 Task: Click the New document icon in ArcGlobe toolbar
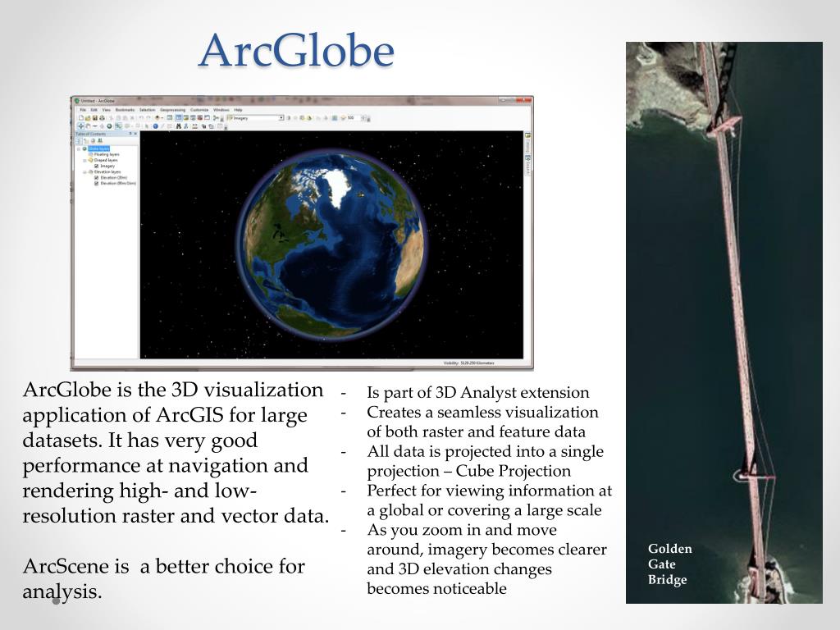81,118
